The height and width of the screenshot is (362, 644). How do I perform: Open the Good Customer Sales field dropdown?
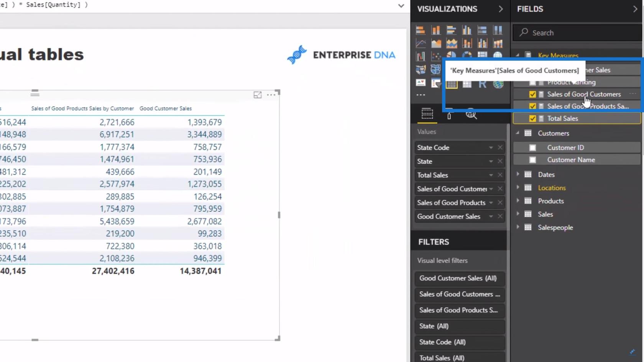[491, 216]
